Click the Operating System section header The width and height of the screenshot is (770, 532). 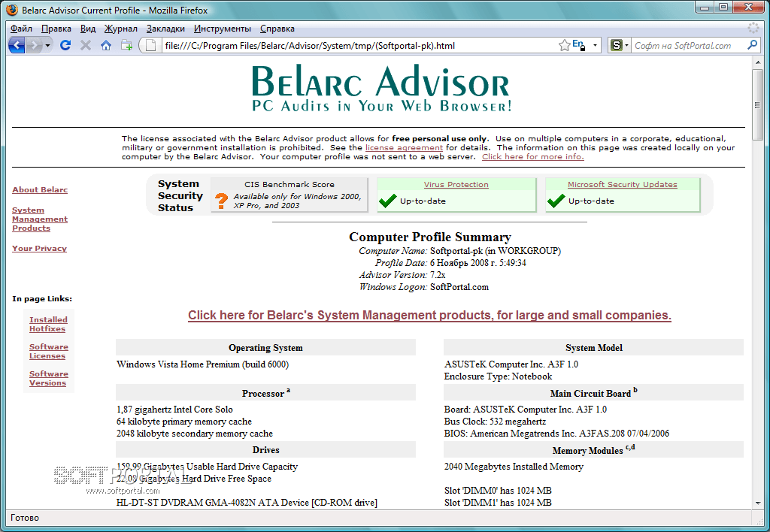pos(265,347)
